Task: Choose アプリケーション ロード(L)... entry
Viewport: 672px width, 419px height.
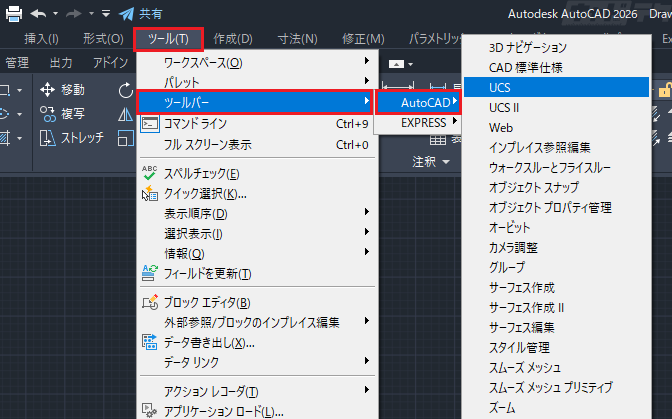Action: click(258, 411)
